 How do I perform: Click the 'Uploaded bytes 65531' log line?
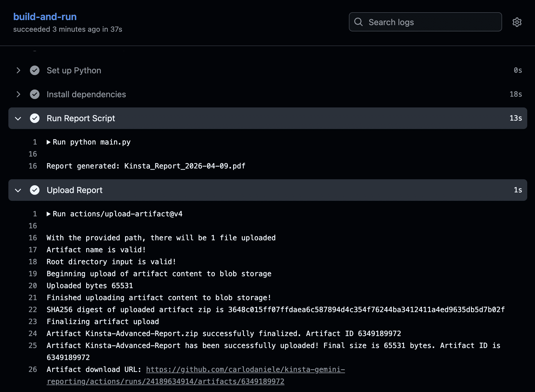[90, 286]
